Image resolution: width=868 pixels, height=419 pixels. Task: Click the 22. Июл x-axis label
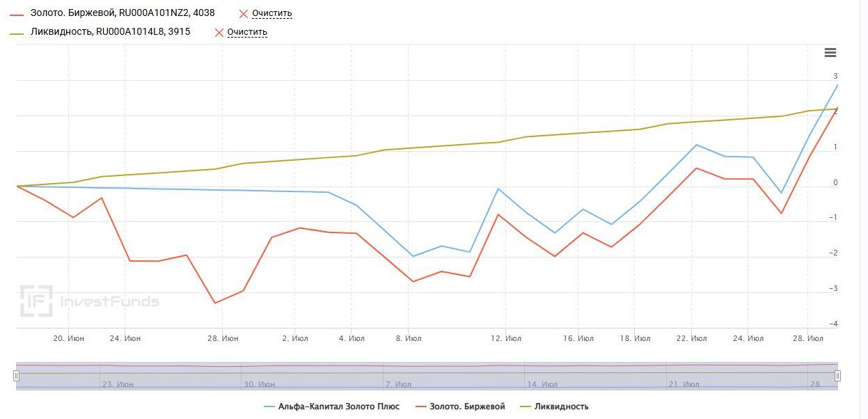[691, 338]
